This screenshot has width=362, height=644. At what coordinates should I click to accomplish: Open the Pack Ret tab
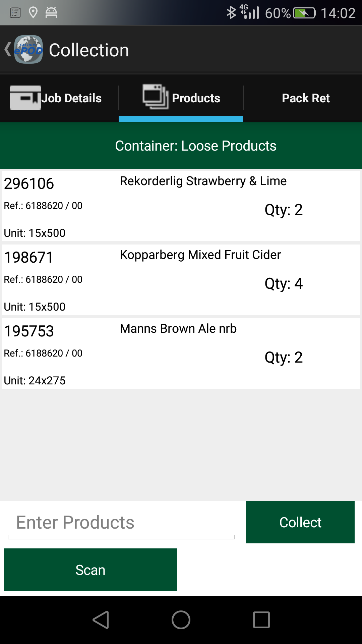(x=306, y=98)
